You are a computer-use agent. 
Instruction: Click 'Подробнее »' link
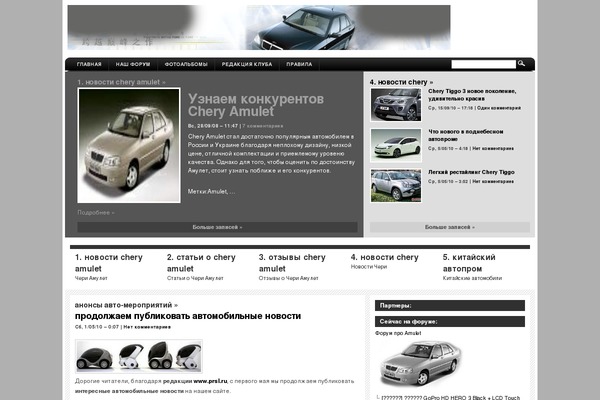[96, 212]
